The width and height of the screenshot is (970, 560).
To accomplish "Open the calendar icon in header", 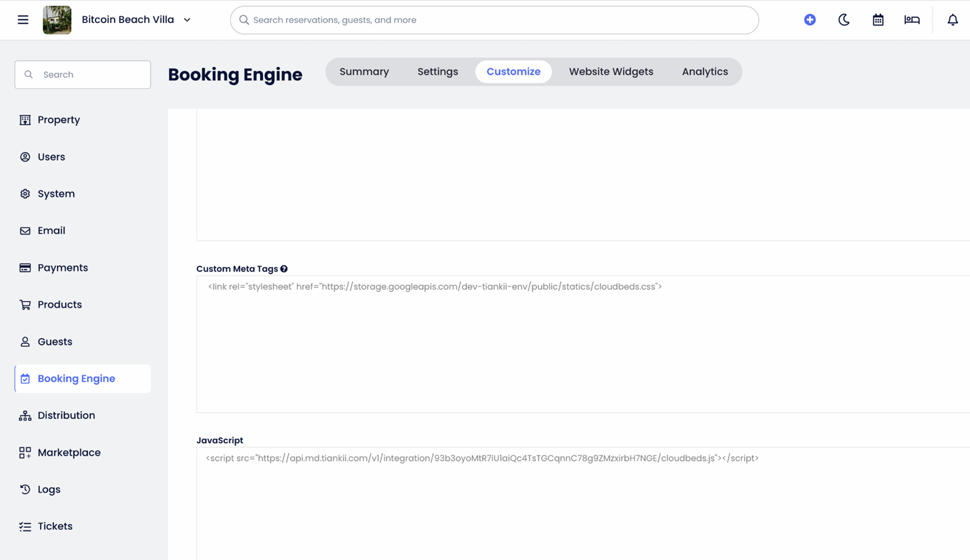I will tap(878, 20).
